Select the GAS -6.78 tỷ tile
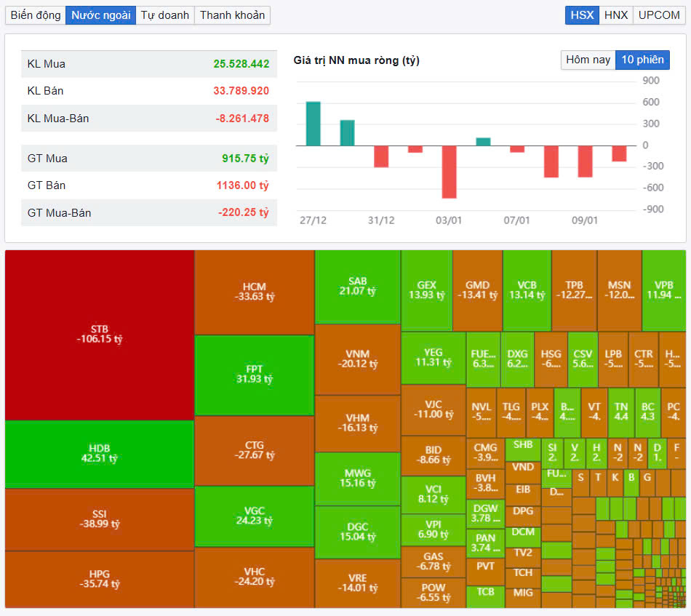This screenshot has height=616, width=691. point(434,562)
